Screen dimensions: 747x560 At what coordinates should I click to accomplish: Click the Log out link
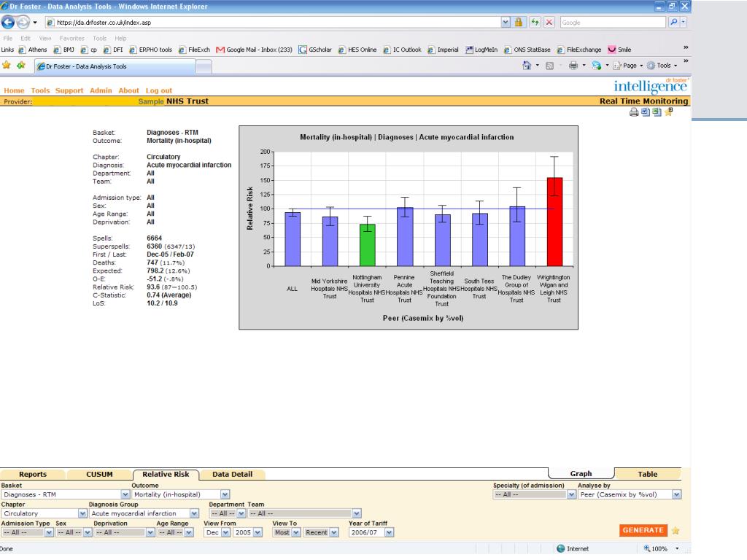[x=158, y=90]
